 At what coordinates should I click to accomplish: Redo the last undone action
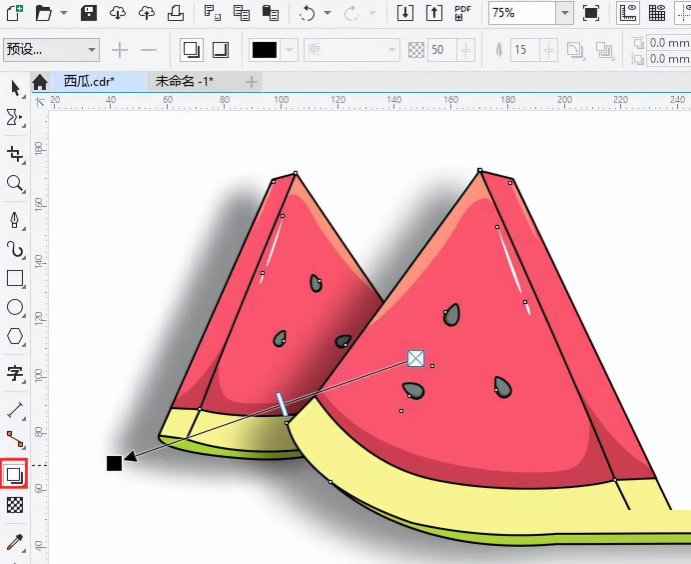tap(352, 13)
